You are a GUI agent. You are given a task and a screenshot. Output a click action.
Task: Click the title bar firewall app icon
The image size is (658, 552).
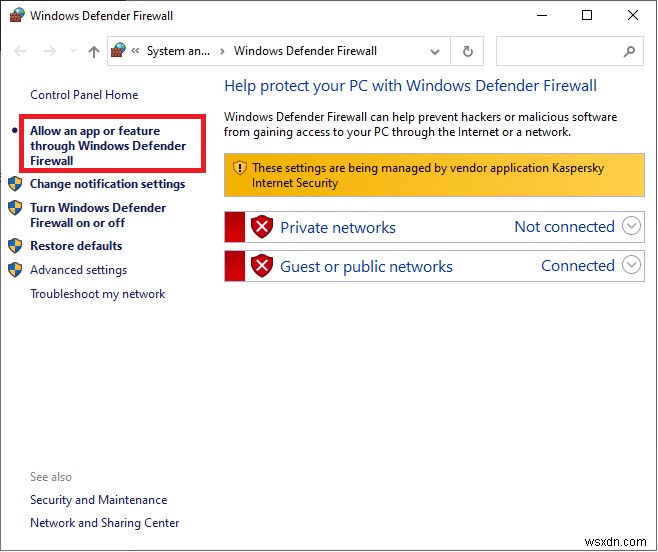click(17, 15)
